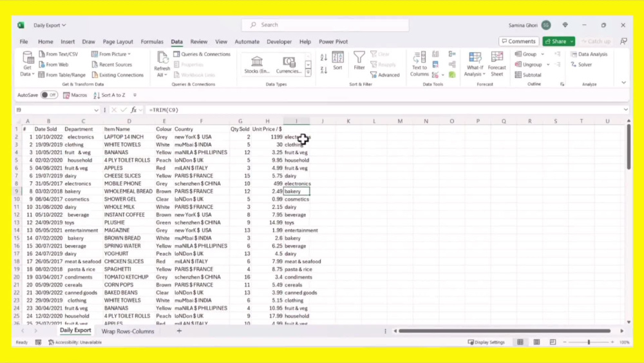Open the Automate tab

247,41
